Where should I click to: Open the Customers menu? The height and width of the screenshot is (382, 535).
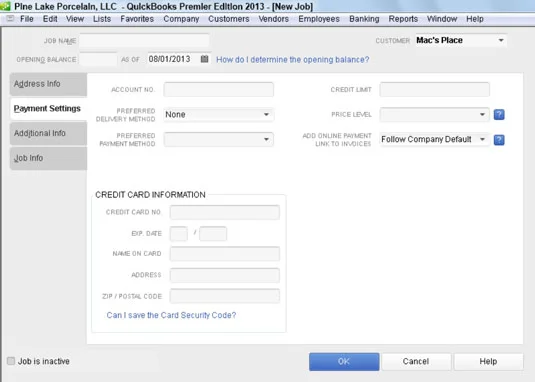click(x=229, y=19)
